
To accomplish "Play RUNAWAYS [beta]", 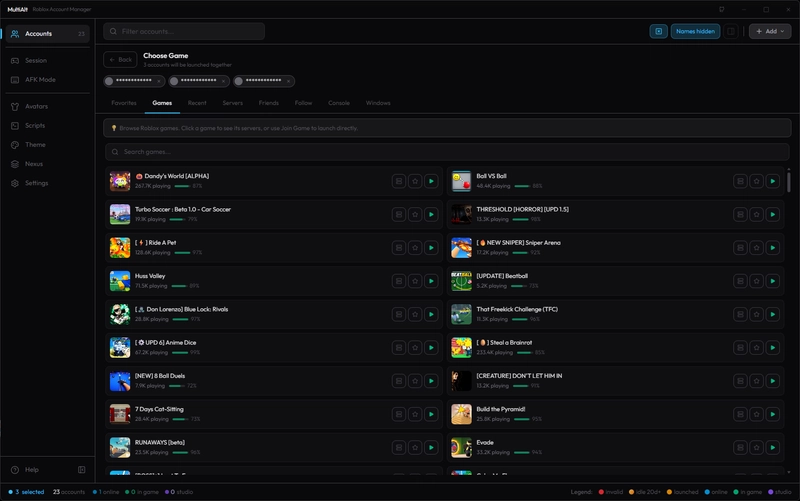I will (431, 447).
